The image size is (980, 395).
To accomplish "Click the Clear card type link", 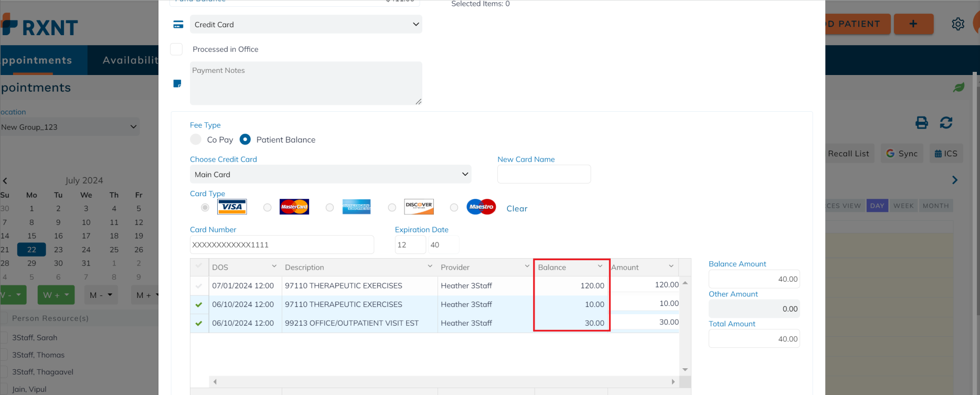I will [x=517, y=209].
